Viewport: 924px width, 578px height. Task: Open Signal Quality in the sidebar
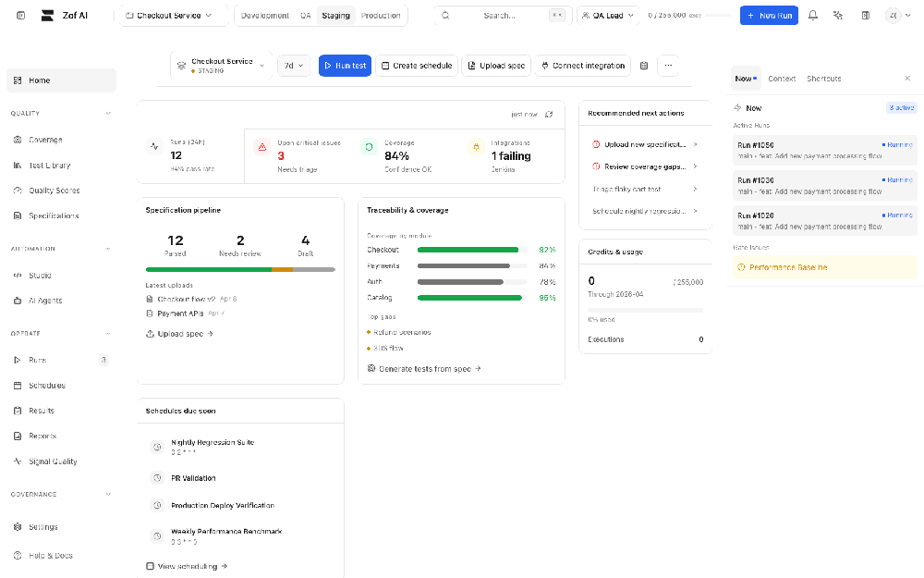point(61,461)
